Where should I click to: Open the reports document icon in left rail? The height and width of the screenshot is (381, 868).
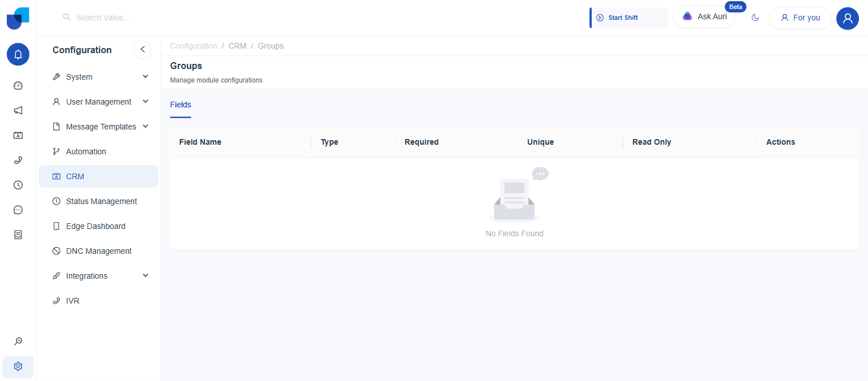click(x=18, y=235)
